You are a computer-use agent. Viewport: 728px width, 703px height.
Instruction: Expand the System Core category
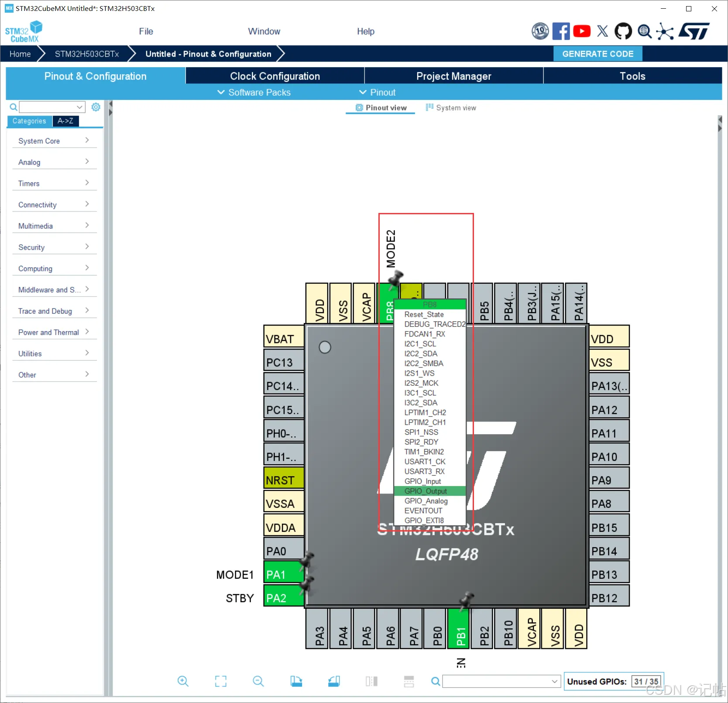(55, 141)
